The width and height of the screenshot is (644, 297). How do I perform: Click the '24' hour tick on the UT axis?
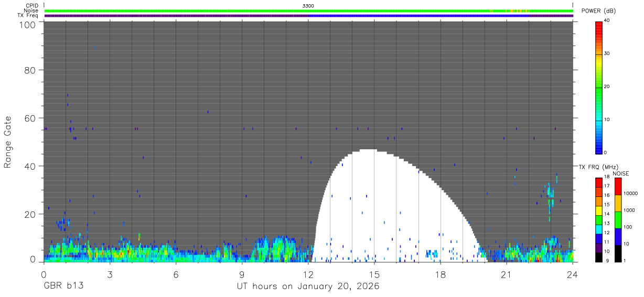(x=573, y=274)
